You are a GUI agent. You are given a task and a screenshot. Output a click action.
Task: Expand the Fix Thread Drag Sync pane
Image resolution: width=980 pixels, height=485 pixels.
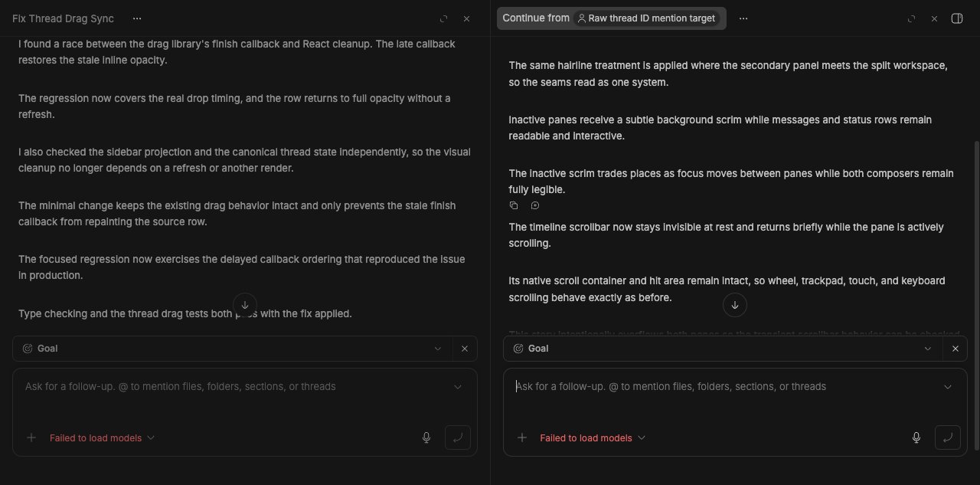[x=444, y=18]
